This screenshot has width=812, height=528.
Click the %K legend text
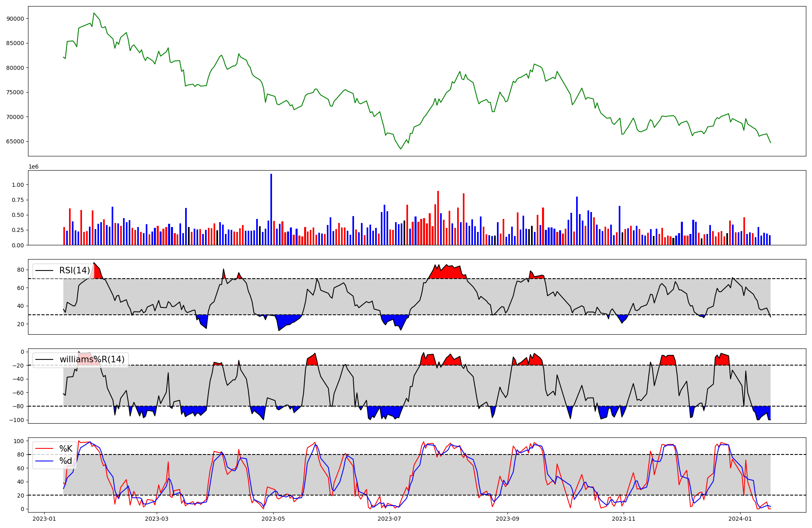[66, 448]
